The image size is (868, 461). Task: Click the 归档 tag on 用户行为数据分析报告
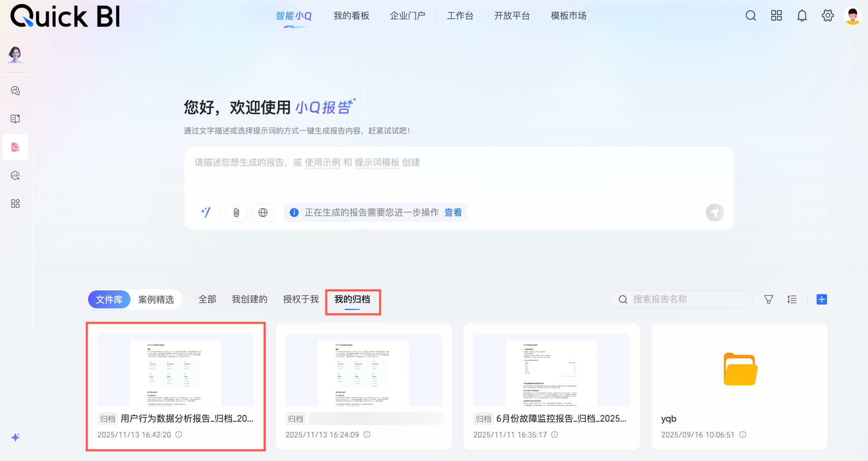point(108,419)
